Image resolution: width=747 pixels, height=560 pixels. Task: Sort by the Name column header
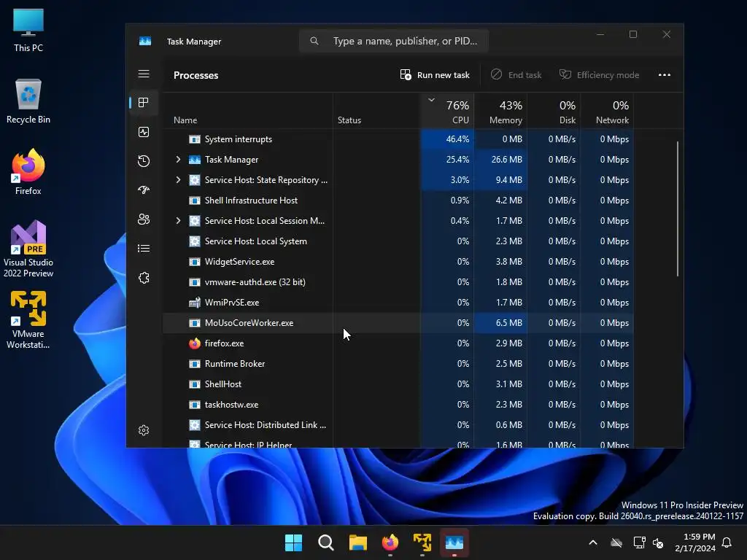(185, 120)
